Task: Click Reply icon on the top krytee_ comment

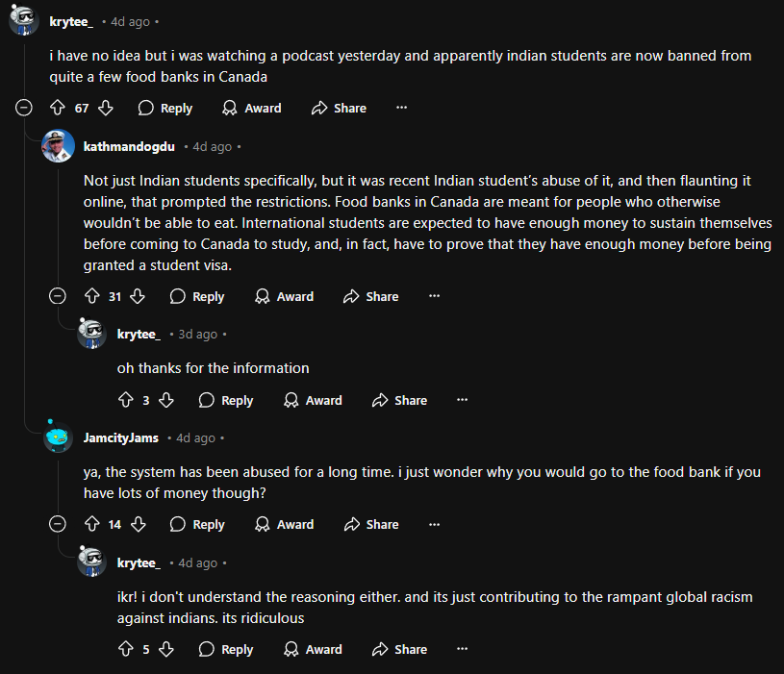Action: click(145, 108)
